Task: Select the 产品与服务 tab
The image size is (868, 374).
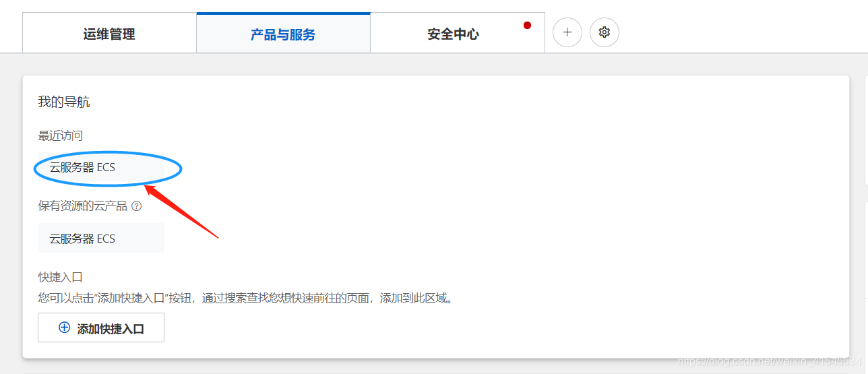Action: click(x=283, y=34)
